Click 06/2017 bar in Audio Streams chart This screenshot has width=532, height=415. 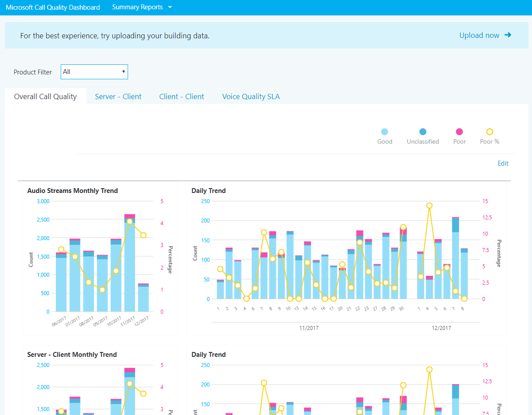click(x=61, y=282)
